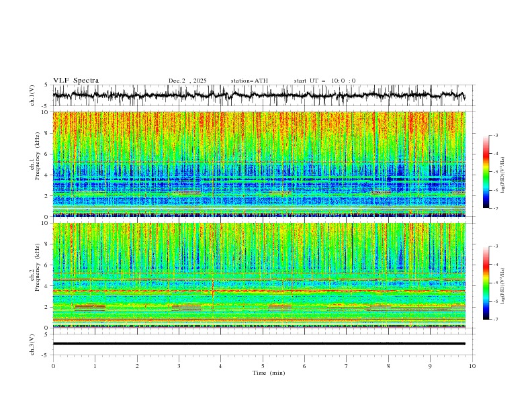The width and height of the screenshot is (532, 411).
Task: Click the ch.1 colorbar 'log(PSD)(V²/Hz)' label
Action: pyautogui.click(x=502, y=175)
